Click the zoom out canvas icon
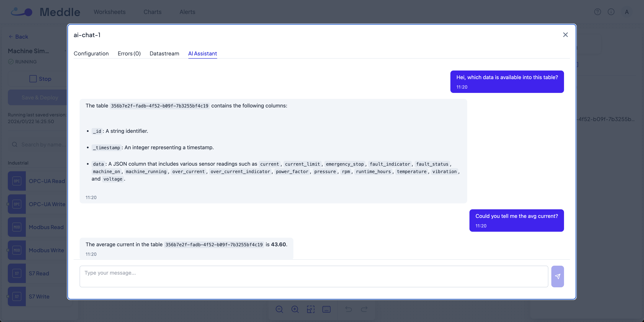The height and width of the screenshot is (322, 644). pos(279,309)
